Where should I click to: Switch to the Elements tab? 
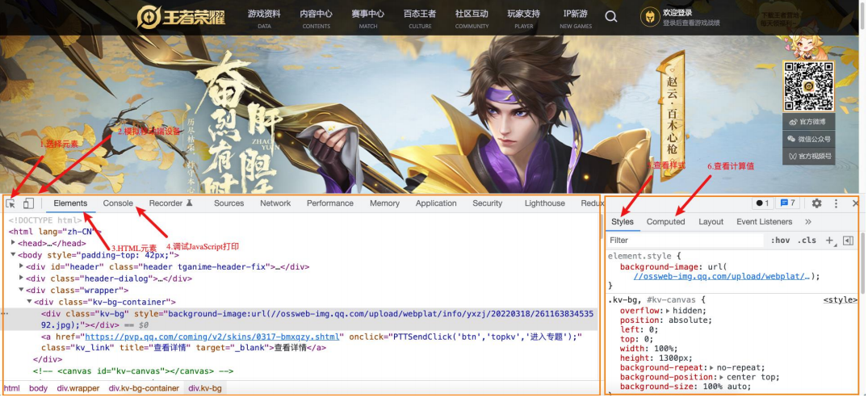pos(70,203)
